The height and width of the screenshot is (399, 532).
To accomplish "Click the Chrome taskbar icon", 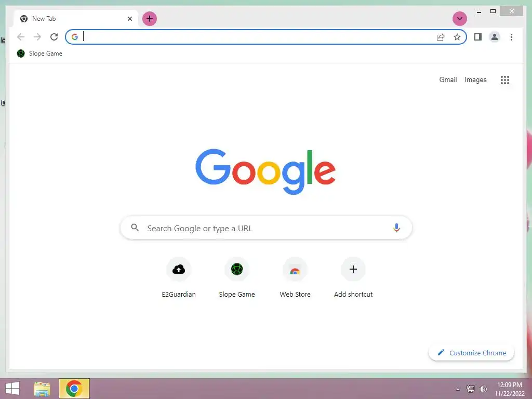I will (x=74, y=389).
